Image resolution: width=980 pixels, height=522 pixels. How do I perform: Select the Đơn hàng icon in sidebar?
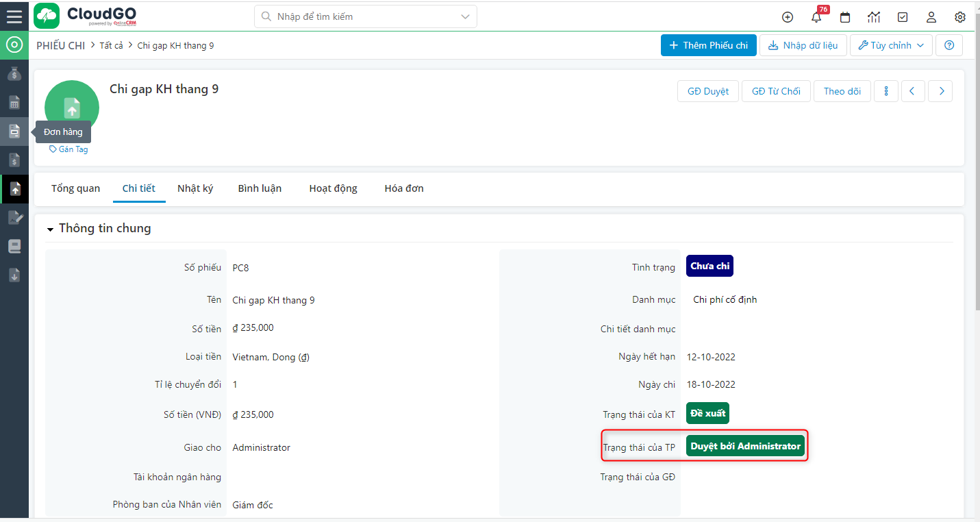click(14, 131)
